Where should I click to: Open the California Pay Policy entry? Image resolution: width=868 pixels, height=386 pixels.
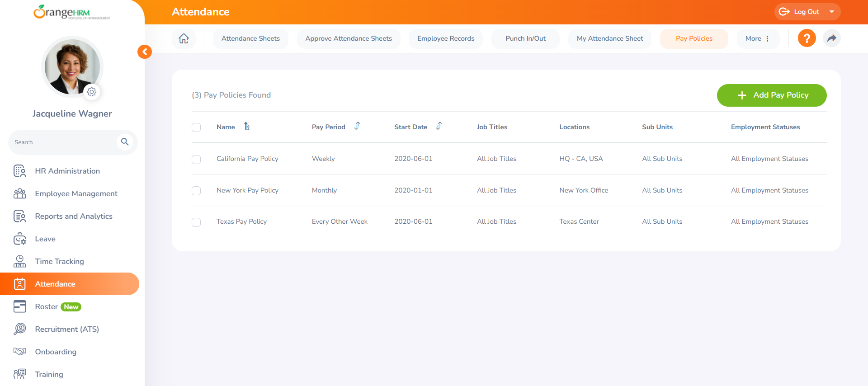pos(247,159)
